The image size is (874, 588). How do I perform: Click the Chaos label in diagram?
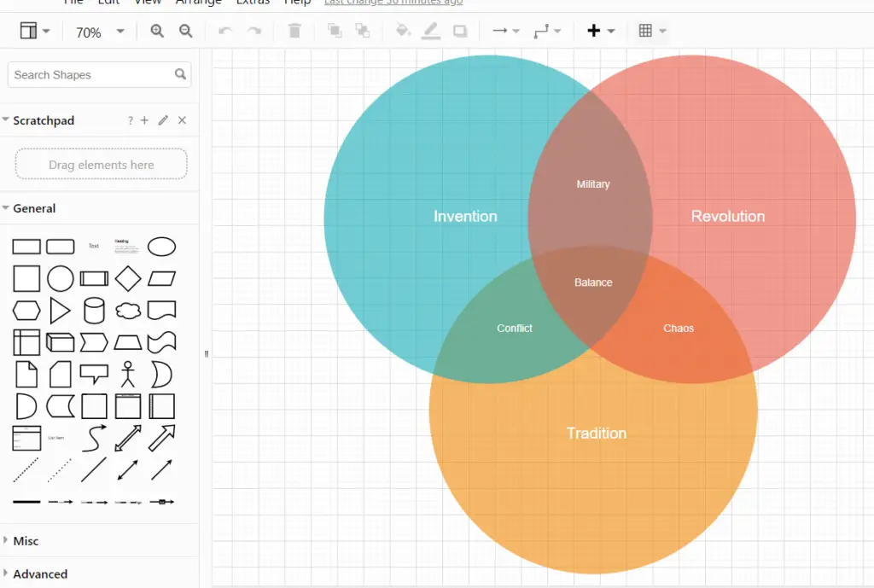point(679,329)
